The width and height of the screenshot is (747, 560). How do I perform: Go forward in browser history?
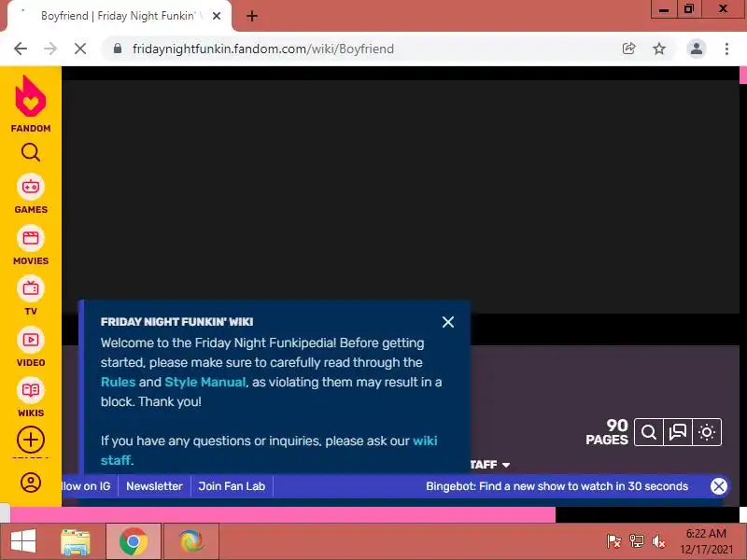tap(50, 49)
